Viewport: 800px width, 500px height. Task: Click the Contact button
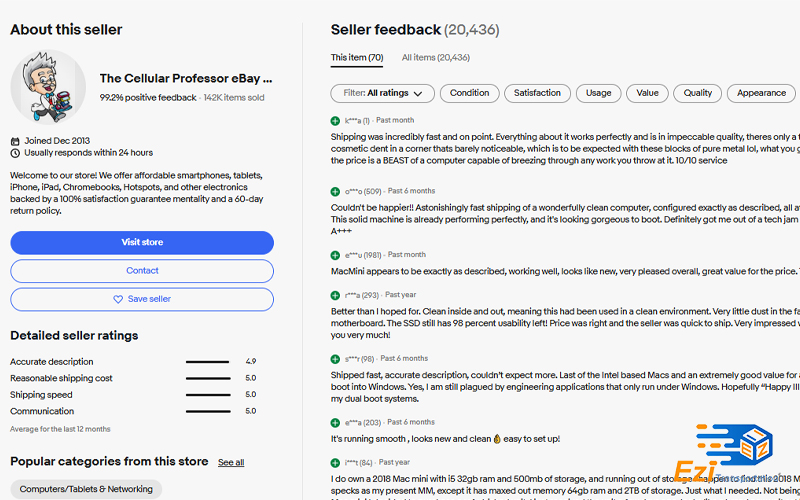tap(142, 271)
